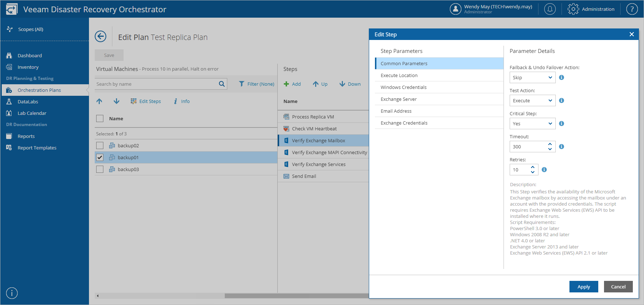Select Windows Credentials step parameter
Screen dimensions: 644x305
[x=439, y=87]
